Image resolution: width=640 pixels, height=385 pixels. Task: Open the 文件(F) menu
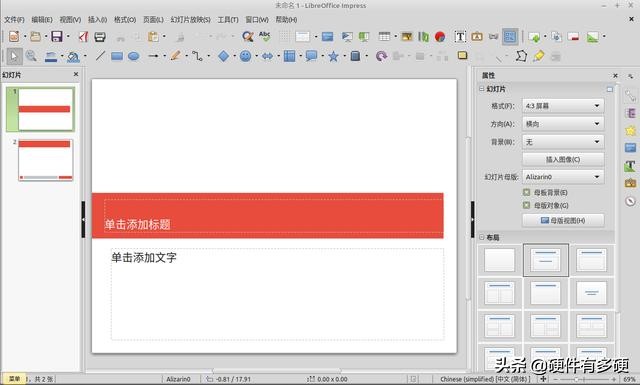pyautogui.click(x=14, y=20)
